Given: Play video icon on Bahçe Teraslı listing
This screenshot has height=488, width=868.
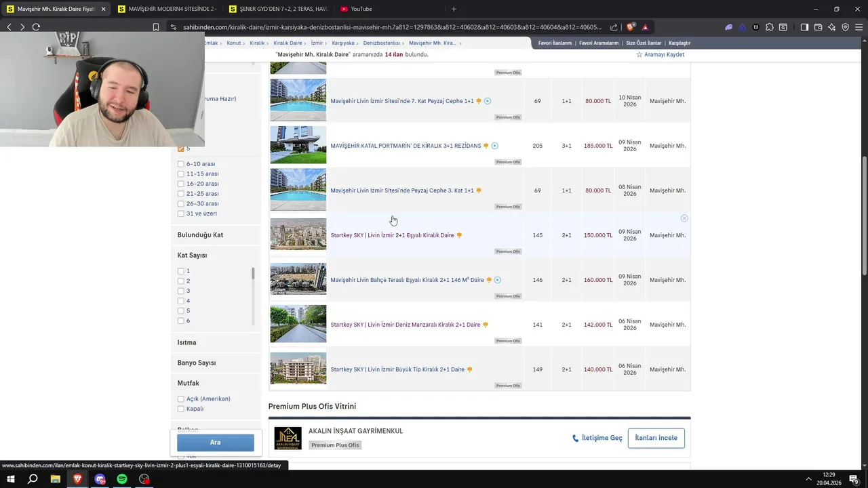Looking at the screenshot, I should pyautogui.click(x=498, y=280).
